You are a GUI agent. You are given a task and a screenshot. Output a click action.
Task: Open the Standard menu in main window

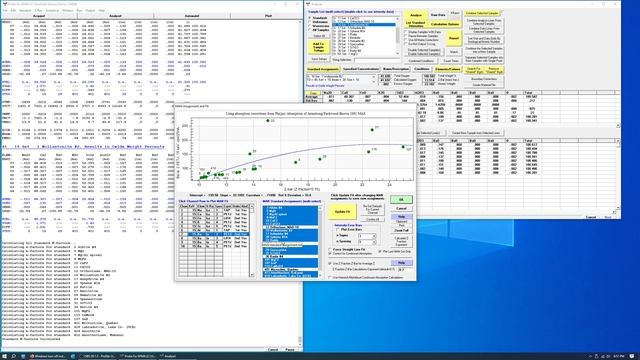(x=25, y=10)
